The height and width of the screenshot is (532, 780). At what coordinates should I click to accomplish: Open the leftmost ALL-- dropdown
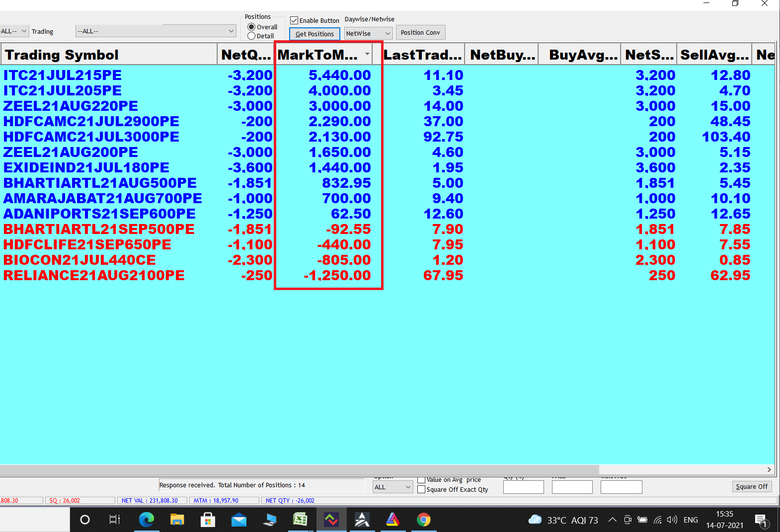[14, 31]
